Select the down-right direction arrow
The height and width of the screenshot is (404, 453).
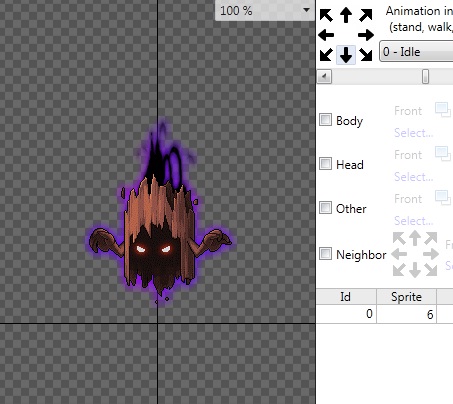pyautogui.click(x=366, y=55)
